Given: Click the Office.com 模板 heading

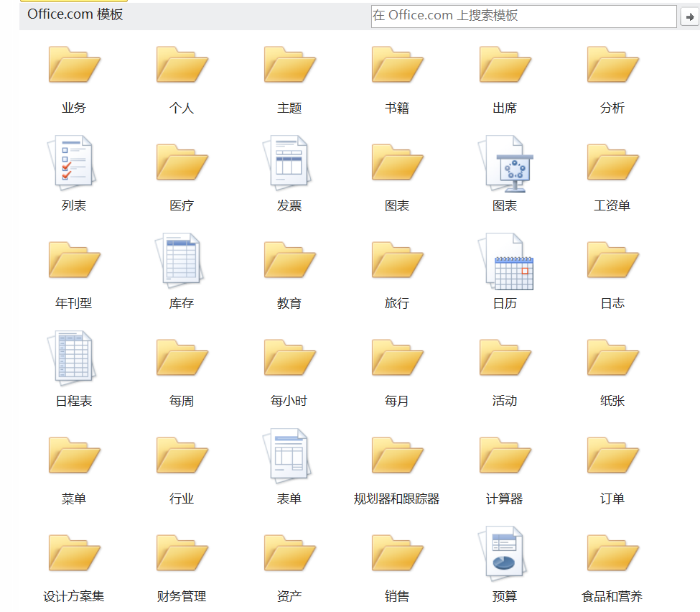Looking at the screenshot, I should pyautogui.click(x=75, y=14).
